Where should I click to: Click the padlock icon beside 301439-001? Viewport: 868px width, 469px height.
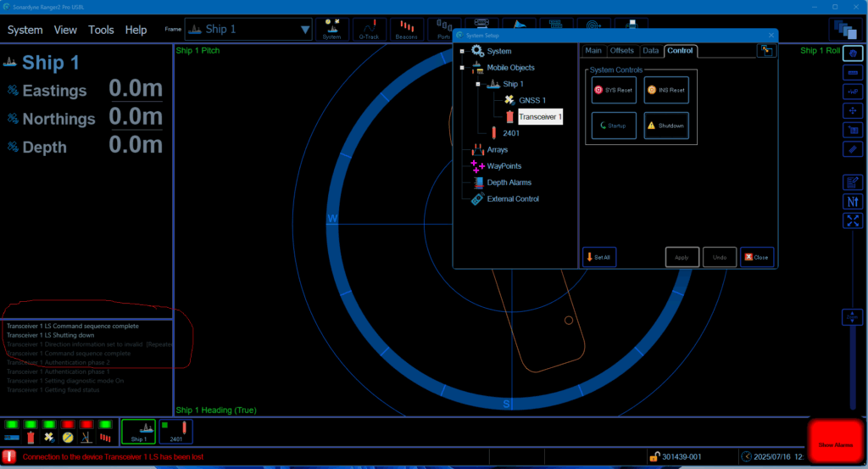pyautogui.click(x=654, y=457)
